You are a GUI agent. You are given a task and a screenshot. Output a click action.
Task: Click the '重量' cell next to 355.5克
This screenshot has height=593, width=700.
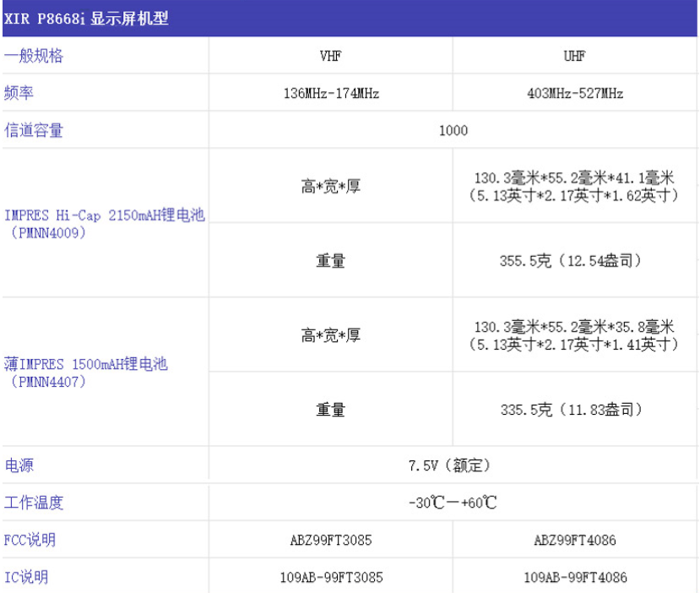point(330,261)
